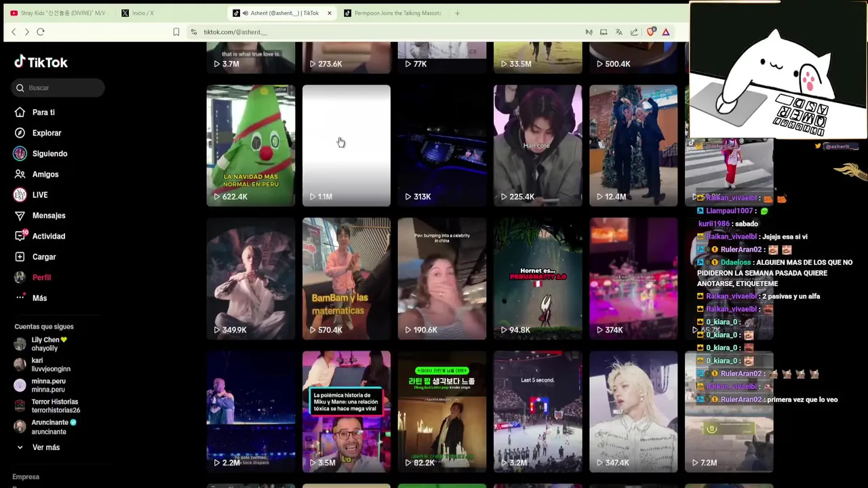Expand followed accounts with Ver más
Image resolution: width=868 pixels, height=488 pixels.
pos(45,447)
